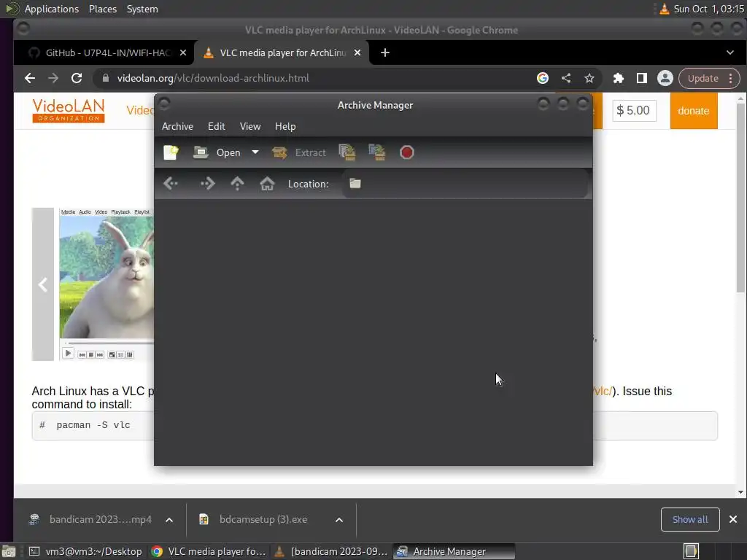Go to home location in Archive Manager
Screen dimensions: 747x560
pyautogui.click(x=267, y=183)
